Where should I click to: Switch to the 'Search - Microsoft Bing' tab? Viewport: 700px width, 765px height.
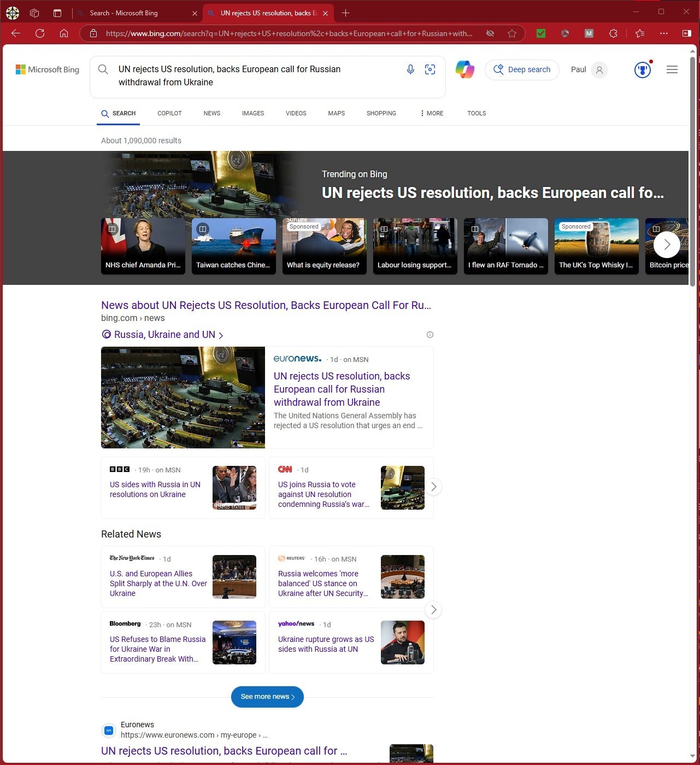click(137, 13)
